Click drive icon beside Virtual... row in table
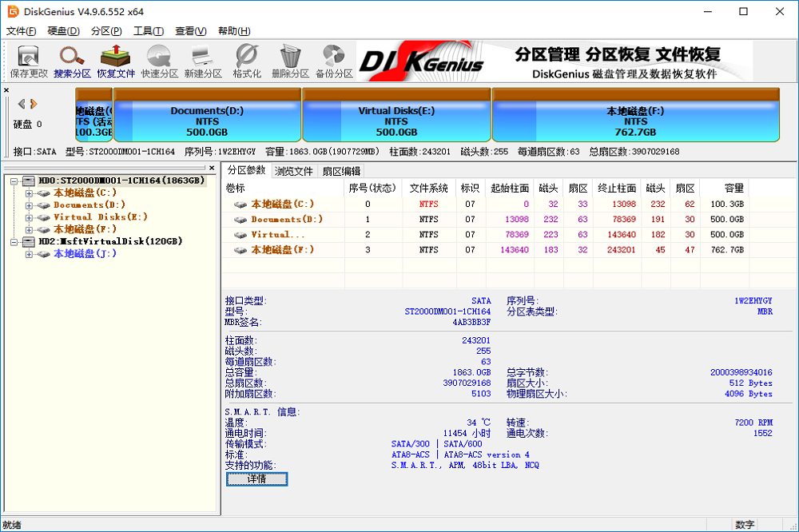This screenshot has height=532, width=799. (x=240, y=235)
